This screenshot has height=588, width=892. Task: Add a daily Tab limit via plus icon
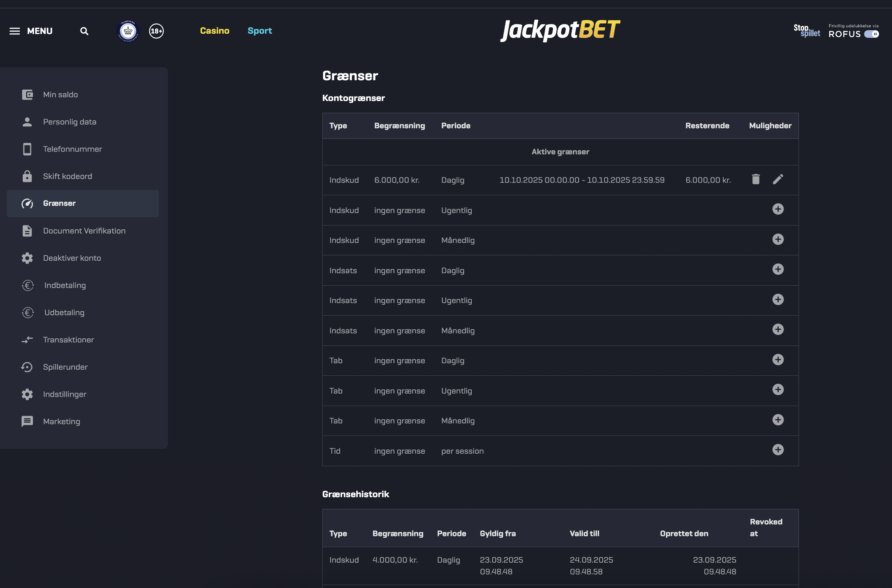(x=778, y=360)
